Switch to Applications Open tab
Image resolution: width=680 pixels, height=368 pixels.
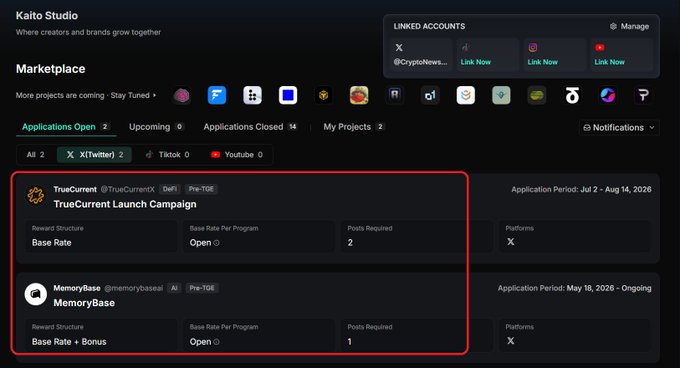pyautogui.click(x=66, y=127)
